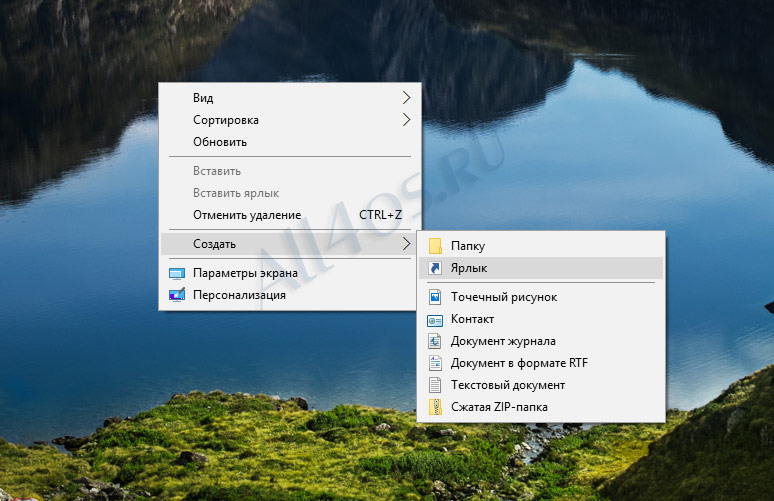Click the grayed Вставить ярлык entry
Screen dimensions: 774x501
tap(290, 193)
